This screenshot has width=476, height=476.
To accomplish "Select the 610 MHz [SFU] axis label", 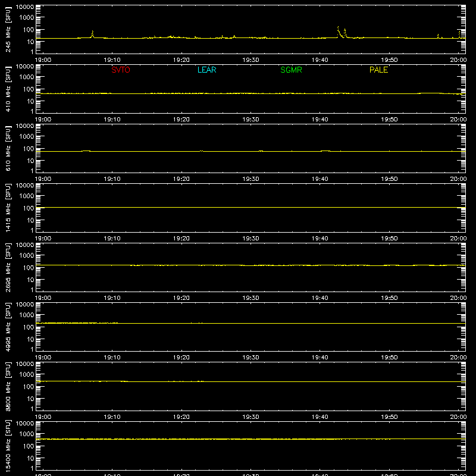I will pos(8,148).
